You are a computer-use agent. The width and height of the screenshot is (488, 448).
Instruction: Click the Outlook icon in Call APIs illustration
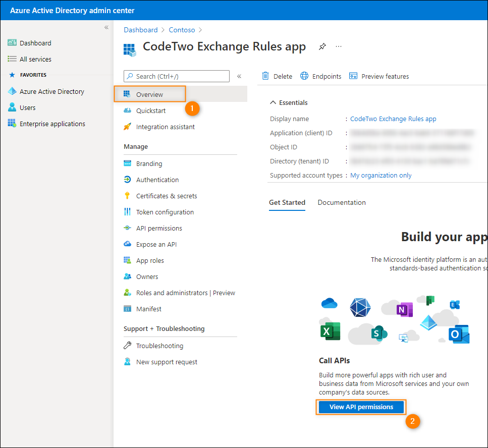pyautogui.click(x=459, y=334)
